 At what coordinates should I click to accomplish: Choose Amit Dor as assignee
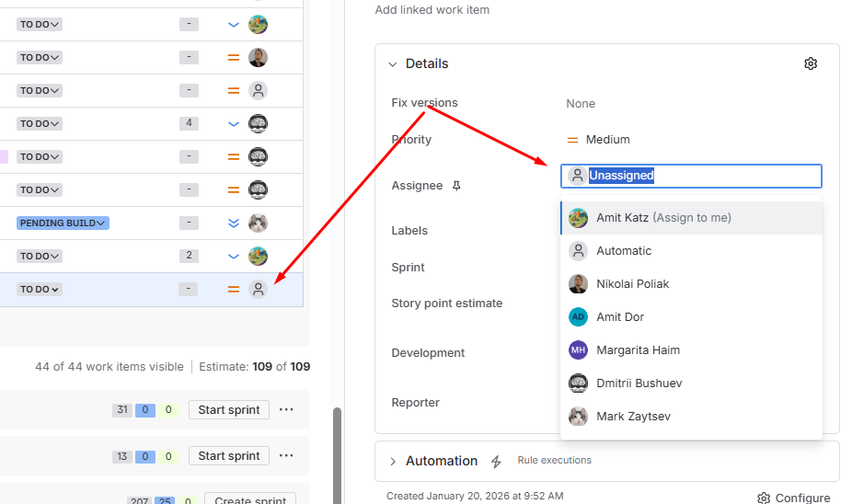click(x=691, y=317)
